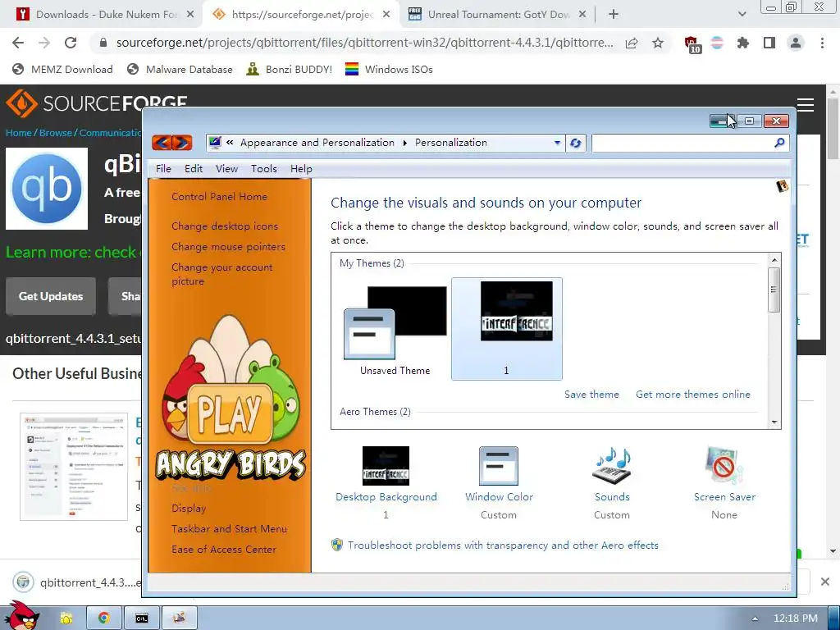This screenshot has width=840, height=630.
Task: Click the theme list scroll down arrow
Action: 774,422
